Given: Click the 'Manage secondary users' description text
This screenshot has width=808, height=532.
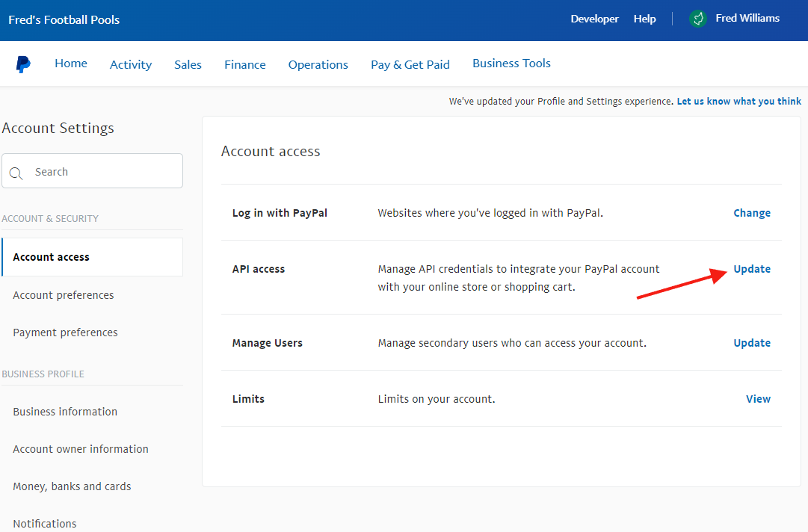Looking at the screenshot, I should [x=512, y=343].
